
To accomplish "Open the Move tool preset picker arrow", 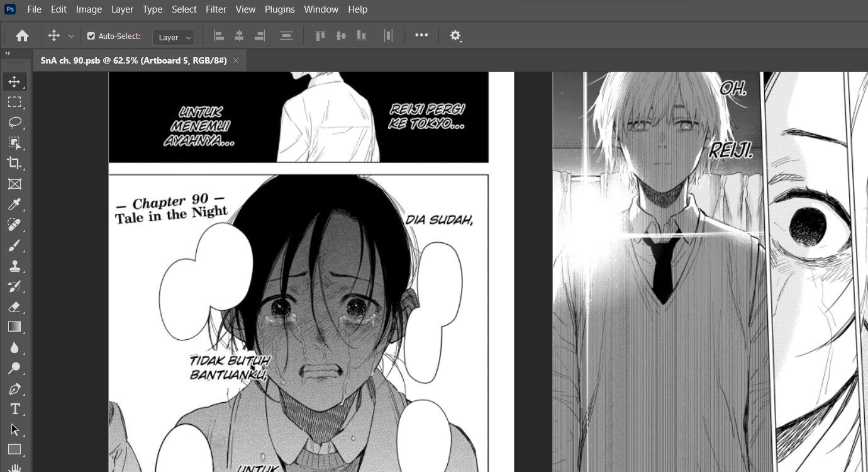I will point(71,37).
